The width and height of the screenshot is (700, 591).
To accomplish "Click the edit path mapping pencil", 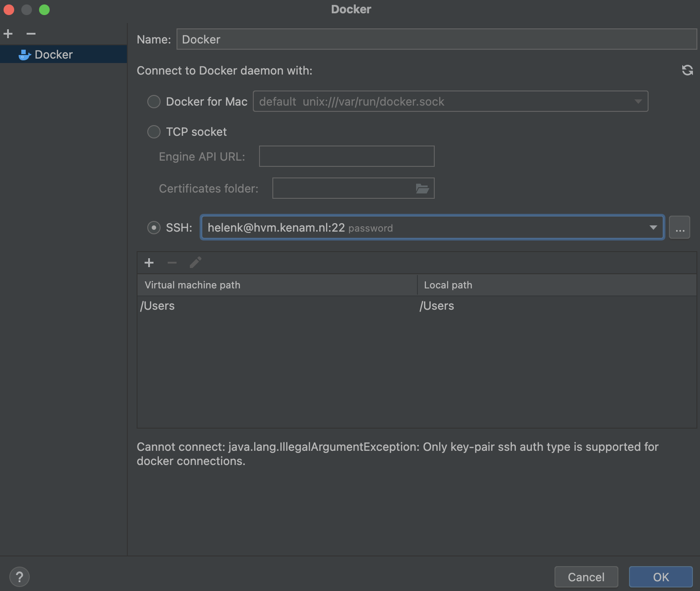I will pos(195,263).
